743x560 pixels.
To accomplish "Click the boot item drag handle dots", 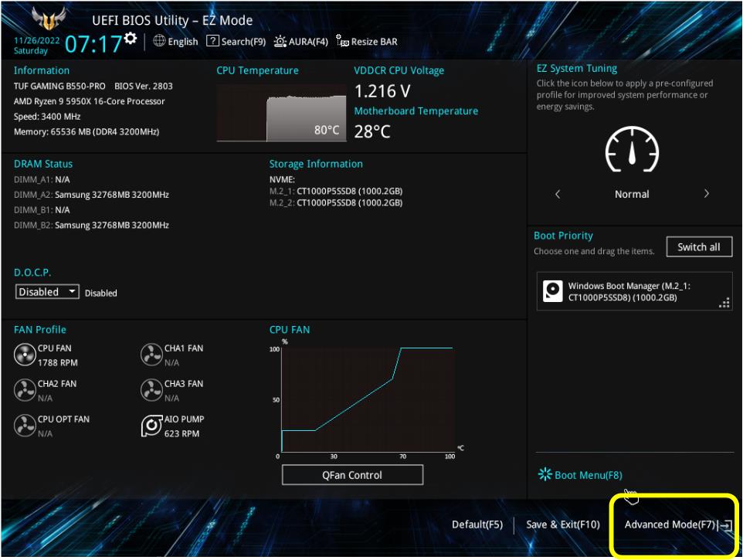I will [724, 304].
